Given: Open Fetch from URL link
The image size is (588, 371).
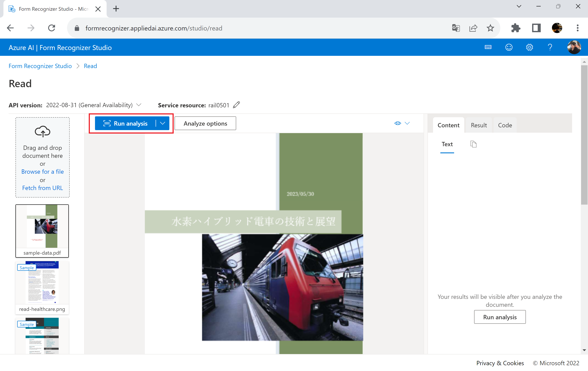Looking at the screenshot, I should pos(42,188).
